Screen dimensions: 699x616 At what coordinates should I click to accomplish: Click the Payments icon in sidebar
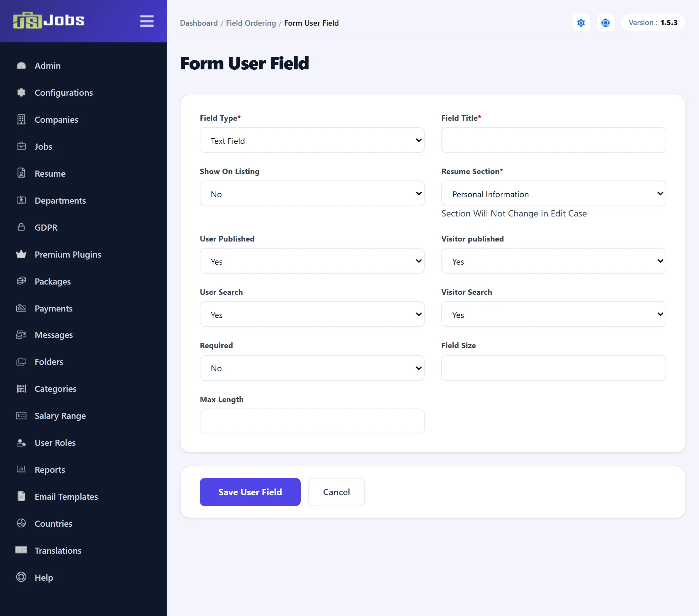[x=21, y=308]
